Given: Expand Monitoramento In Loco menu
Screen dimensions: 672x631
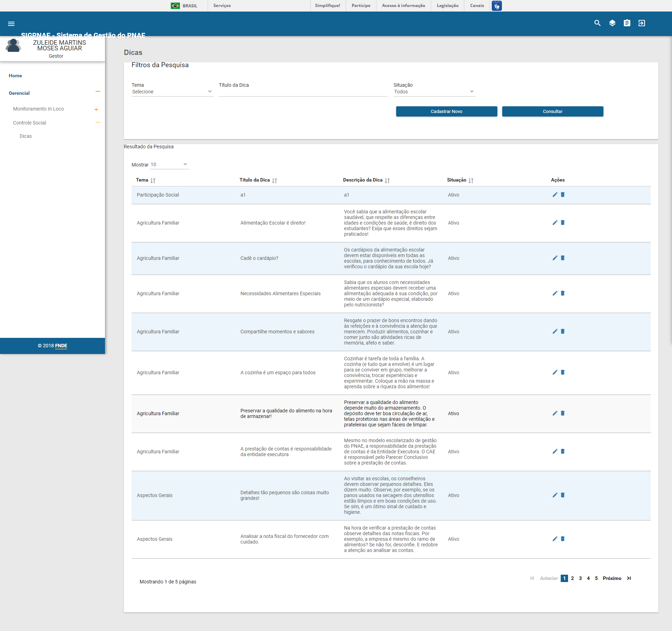Looking at the screenshot, I should [96, 109].
